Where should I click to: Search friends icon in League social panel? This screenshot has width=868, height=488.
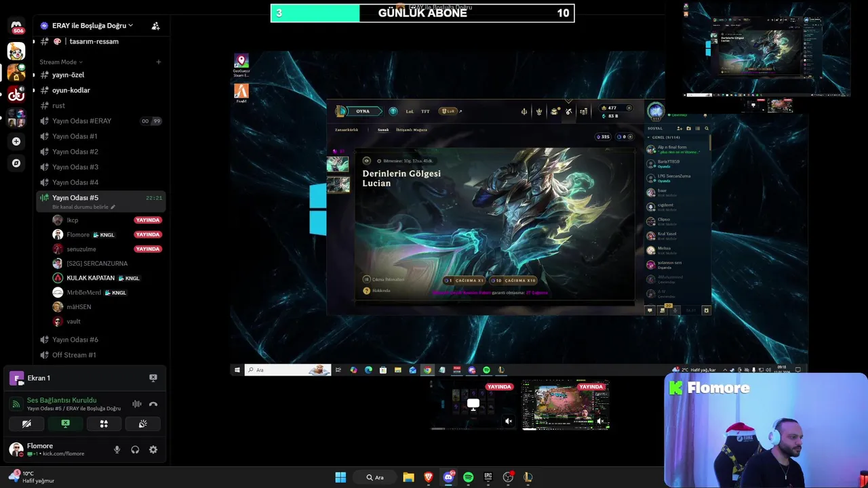point(706,128)
